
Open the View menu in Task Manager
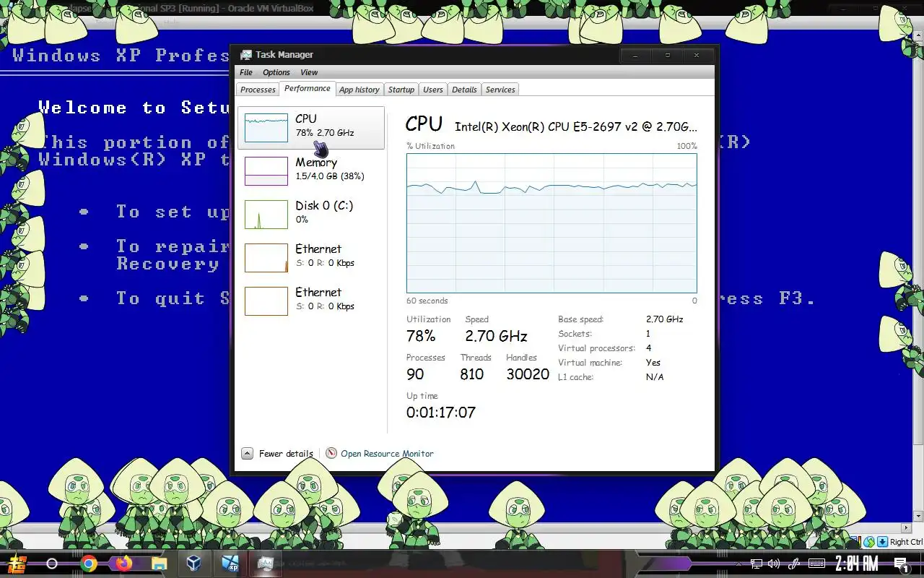309,72
